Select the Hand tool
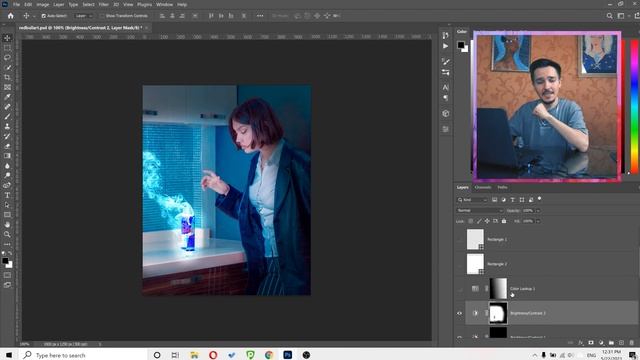Image resolution: width=640 pixels, height=360 pixels. (7, 224)
